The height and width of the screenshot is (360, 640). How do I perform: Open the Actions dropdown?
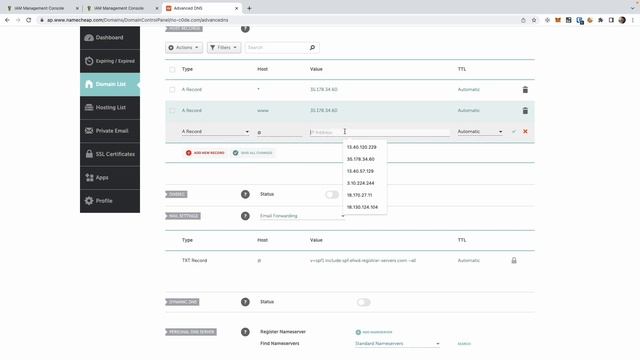(184, 47)
